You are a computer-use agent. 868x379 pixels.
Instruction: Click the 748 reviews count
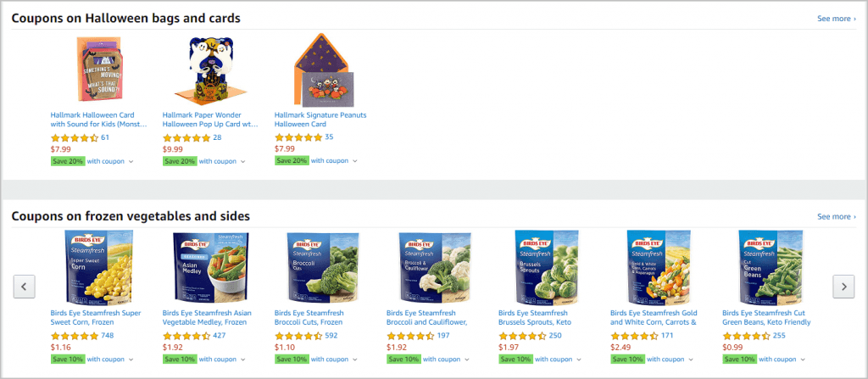(x=108, y=335)
